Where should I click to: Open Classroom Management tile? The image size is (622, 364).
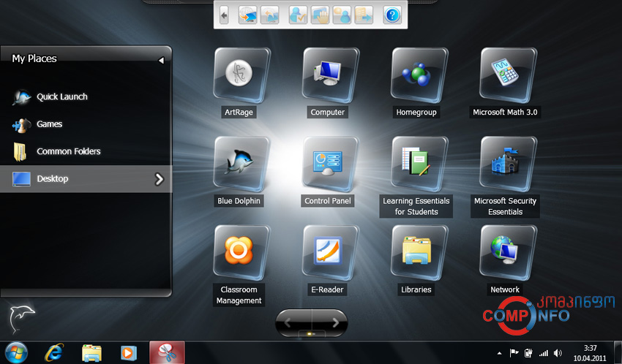tap(241, 253)
